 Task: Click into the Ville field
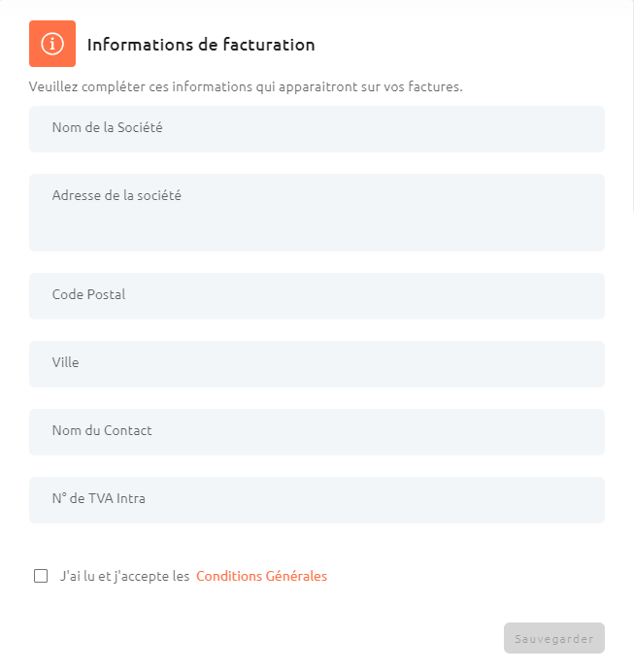[x=317, y=364]
